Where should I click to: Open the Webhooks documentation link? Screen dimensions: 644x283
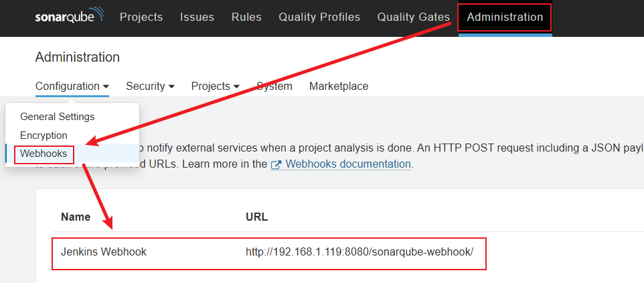pyautogui.click(x=349, y=164)
